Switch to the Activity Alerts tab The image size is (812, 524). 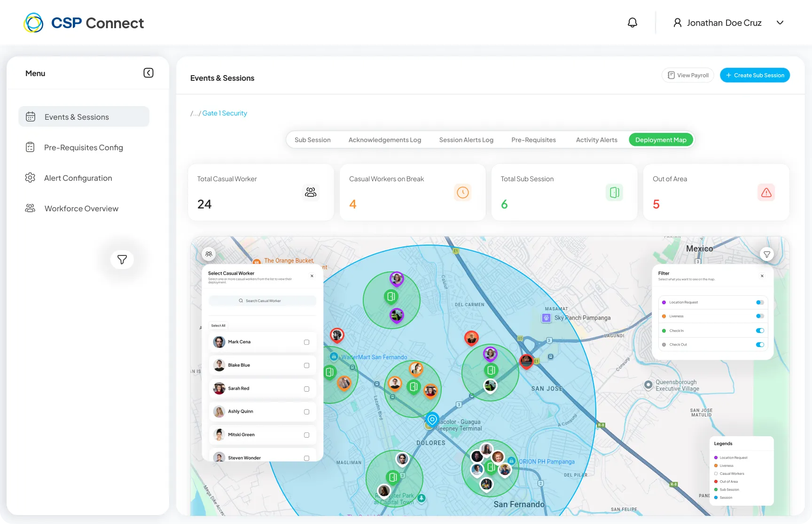pos(597,140)
